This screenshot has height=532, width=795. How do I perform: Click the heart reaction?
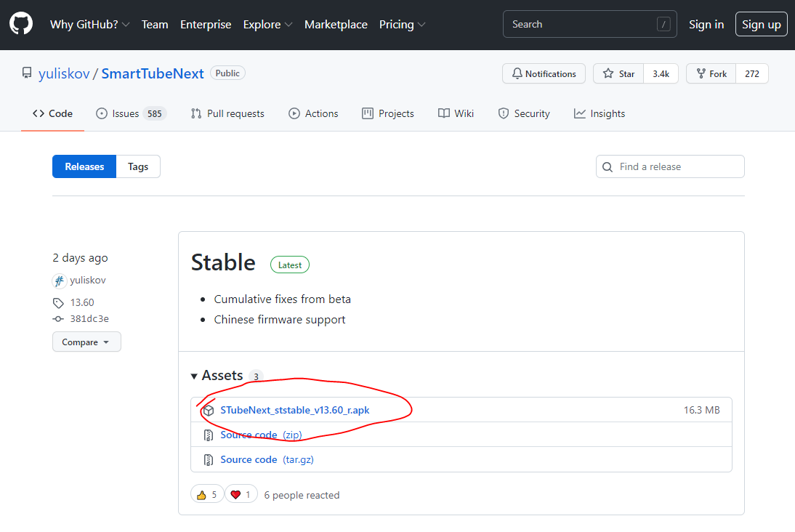coord(241,494)
